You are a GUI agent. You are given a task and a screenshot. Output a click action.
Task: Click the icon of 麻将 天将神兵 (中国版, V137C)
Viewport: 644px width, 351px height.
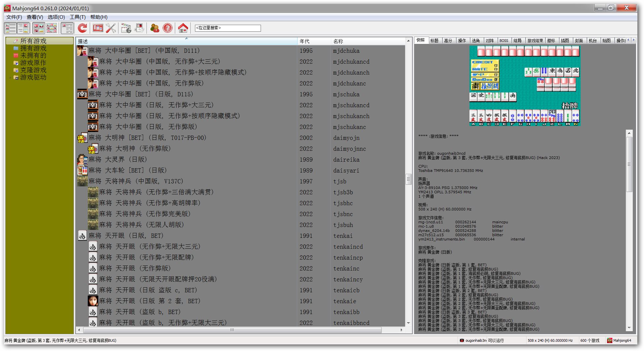82,181
